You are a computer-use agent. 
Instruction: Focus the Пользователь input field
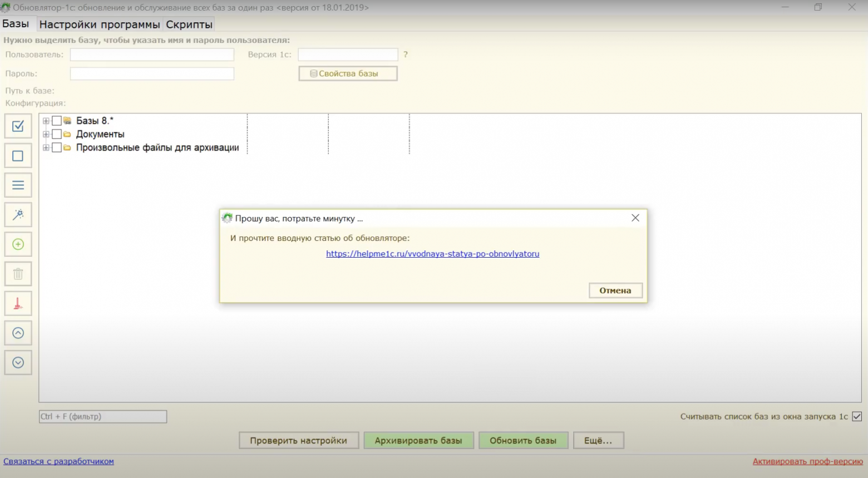152,55
